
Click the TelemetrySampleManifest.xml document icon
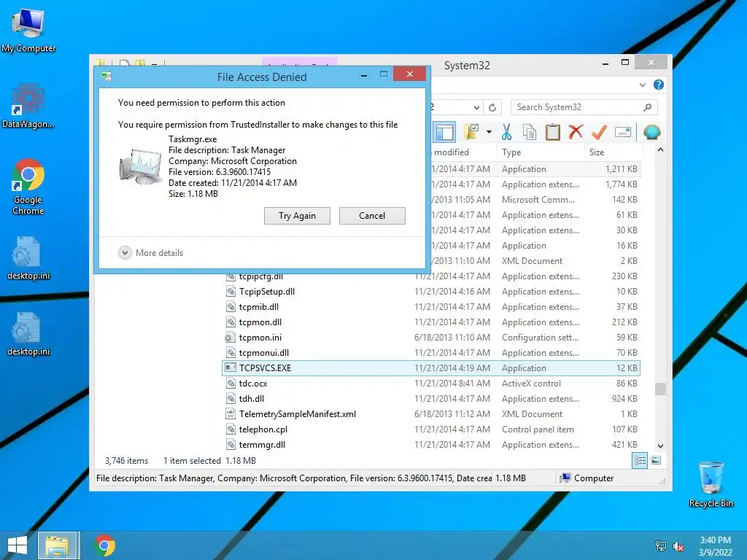tap(230, 414)
